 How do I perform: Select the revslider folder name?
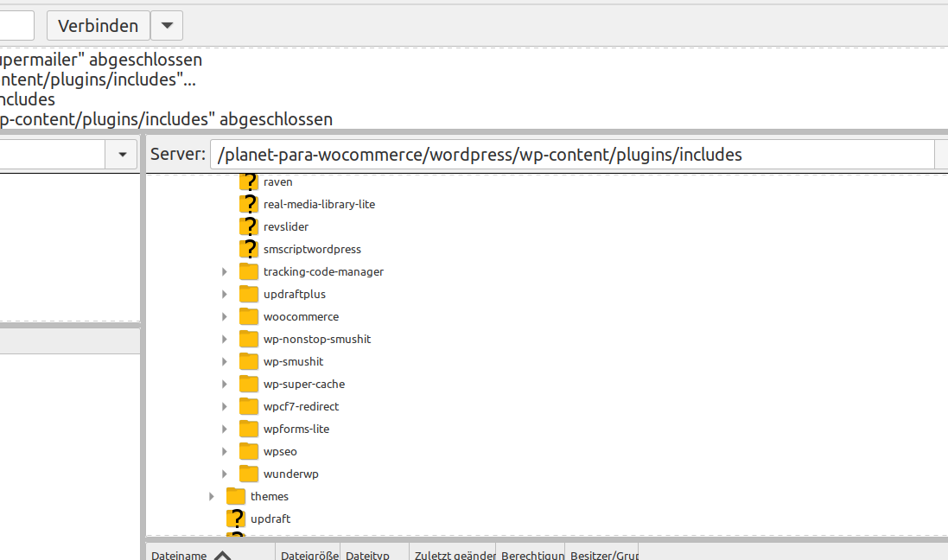click(286, 226)
